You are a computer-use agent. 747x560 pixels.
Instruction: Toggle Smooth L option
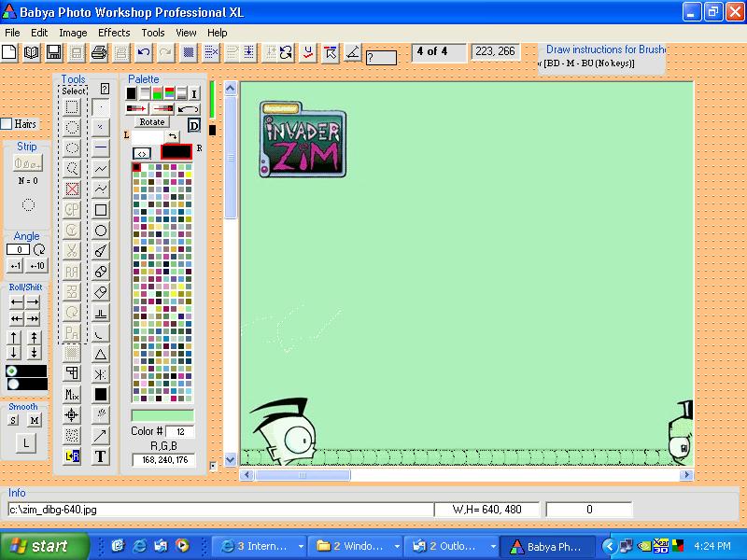26,443
